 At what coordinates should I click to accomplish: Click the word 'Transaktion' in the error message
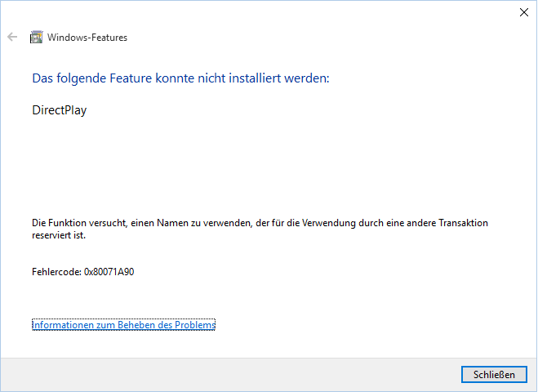click(463, 223)
